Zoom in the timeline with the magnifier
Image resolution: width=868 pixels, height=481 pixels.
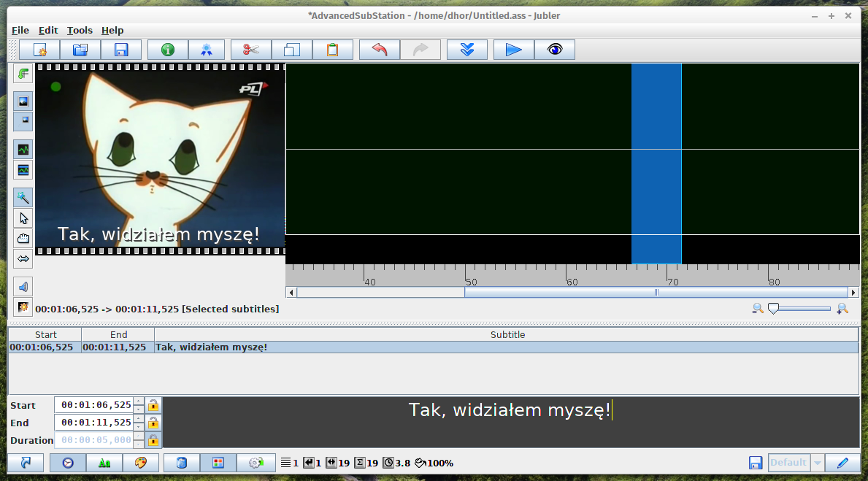(842, 308)
